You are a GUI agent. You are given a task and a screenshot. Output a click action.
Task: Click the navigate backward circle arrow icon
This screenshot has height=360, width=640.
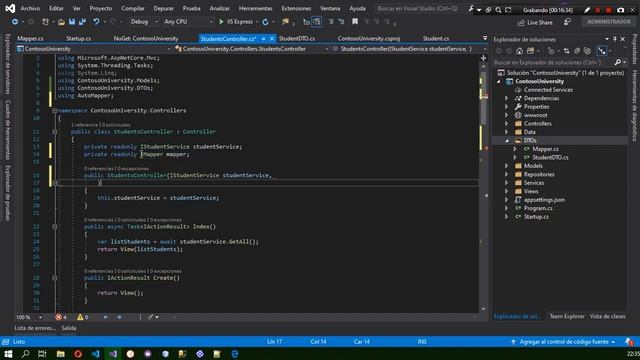click(15, 22)
